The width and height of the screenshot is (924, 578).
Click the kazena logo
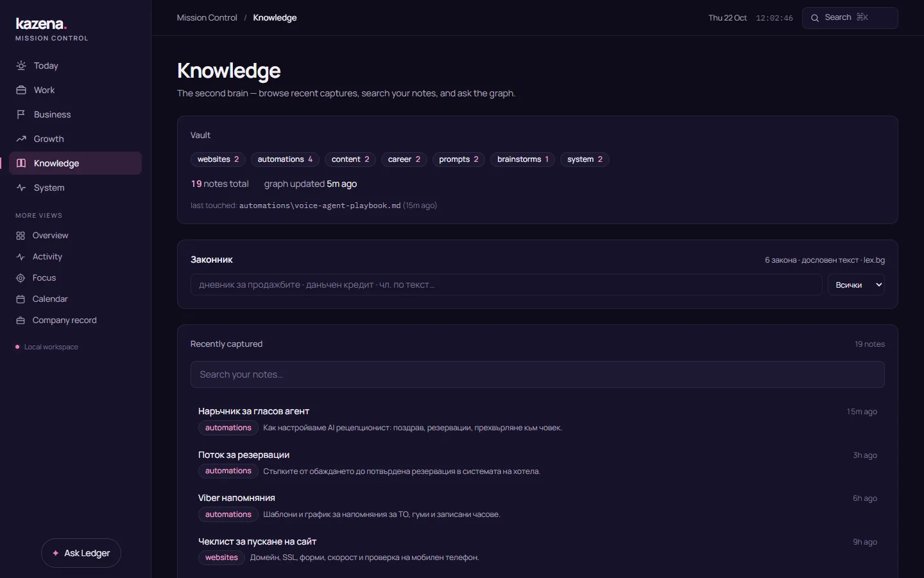41,24
